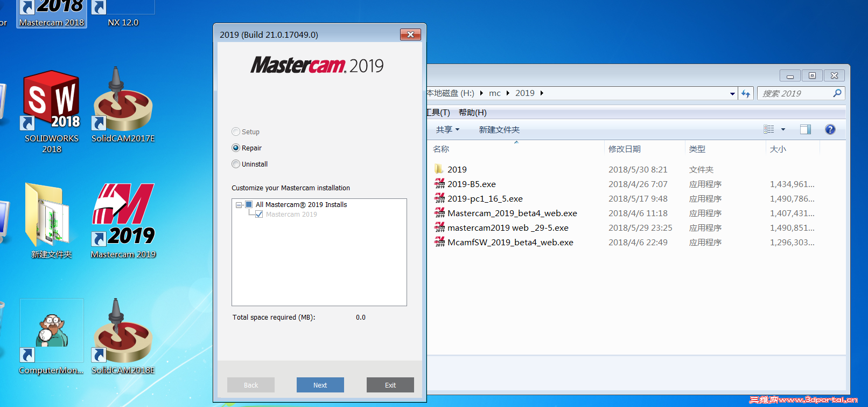Click the Next button in installer
This screenshot has height=407, width=868.
(320, 385)
